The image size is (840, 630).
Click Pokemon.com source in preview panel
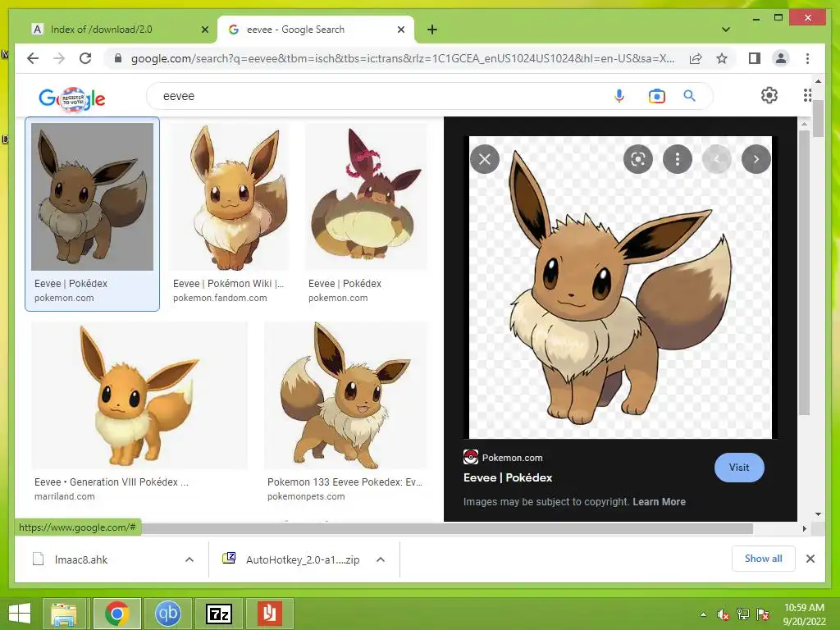click(503, 458)
